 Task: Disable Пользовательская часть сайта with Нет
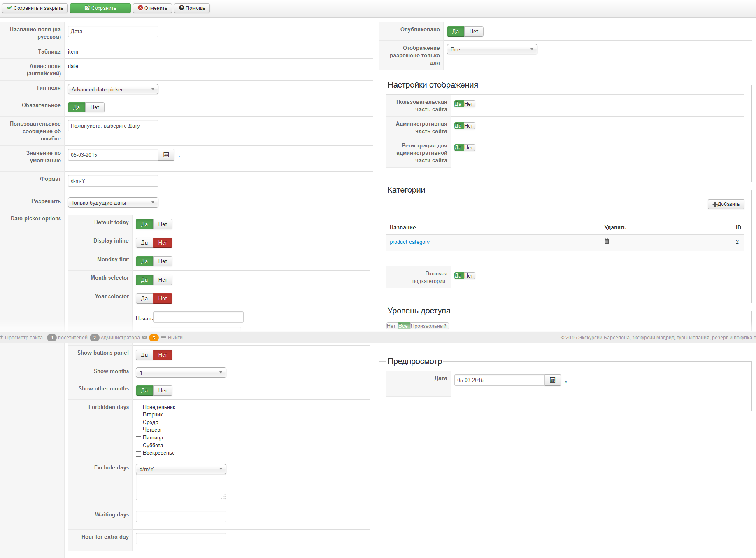point(469,104)
